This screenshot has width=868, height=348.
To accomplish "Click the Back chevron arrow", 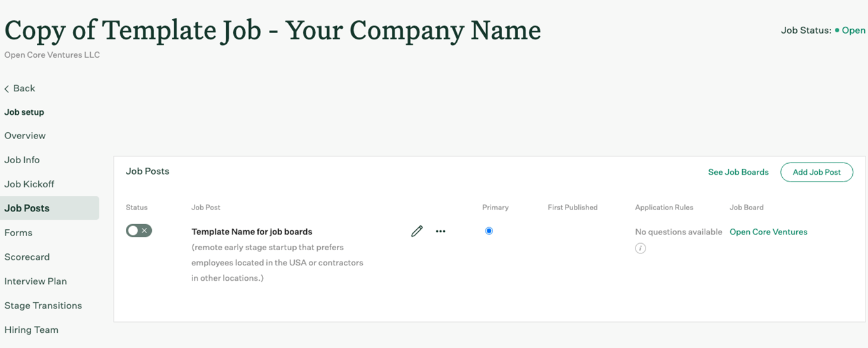I will (x=7, y=89).
